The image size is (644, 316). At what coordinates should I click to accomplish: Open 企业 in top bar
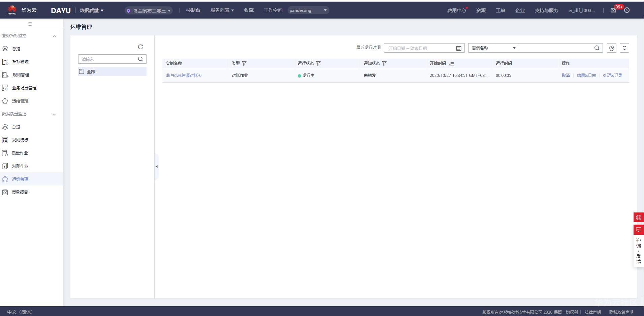[520, 10]
